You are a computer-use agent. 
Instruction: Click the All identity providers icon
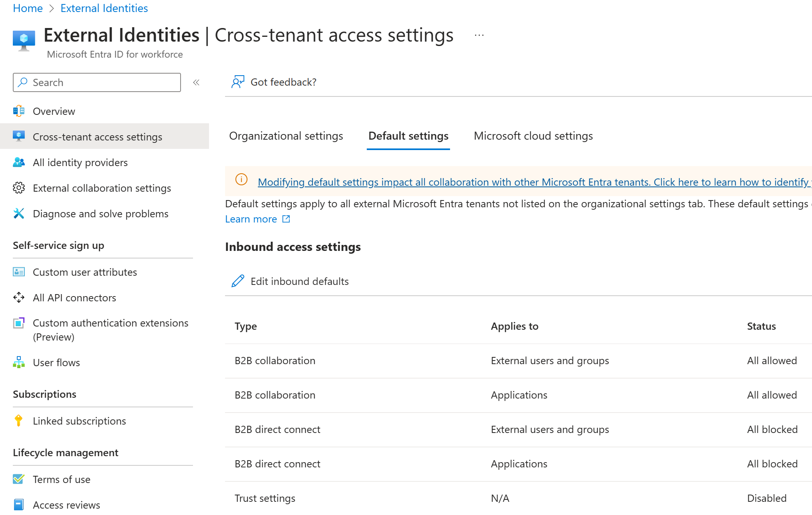coord(18,162)
